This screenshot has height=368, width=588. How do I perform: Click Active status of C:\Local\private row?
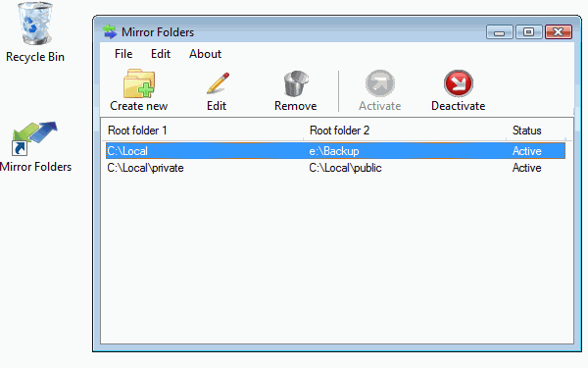(x=527, y=168)
